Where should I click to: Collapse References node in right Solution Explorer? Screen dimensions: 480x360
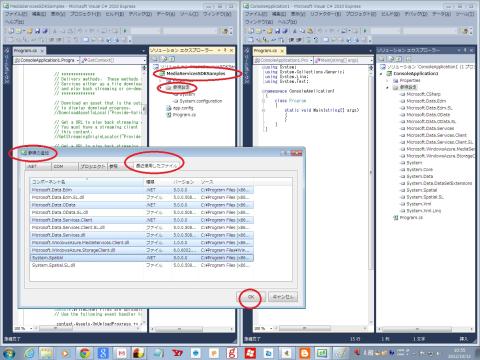click(x=388, y=87)
